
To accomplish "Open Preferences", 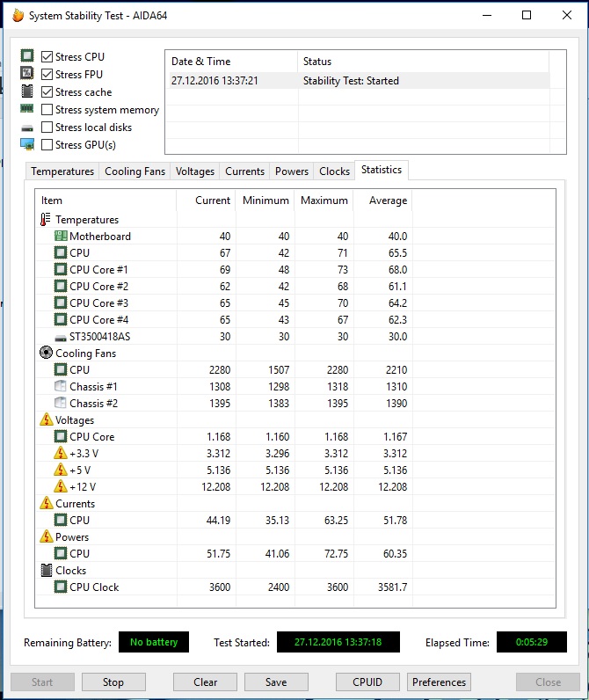I will click(439, 682).
